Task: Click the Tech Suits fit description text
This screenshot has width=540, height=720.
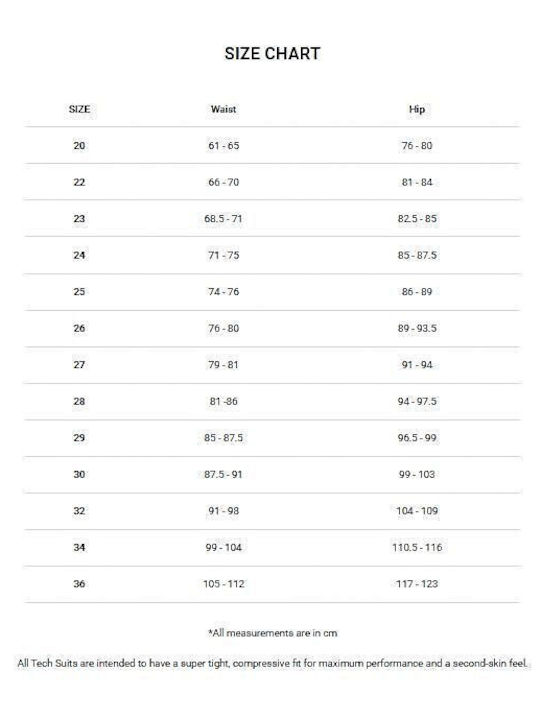Action: click(x=272, y=664)
